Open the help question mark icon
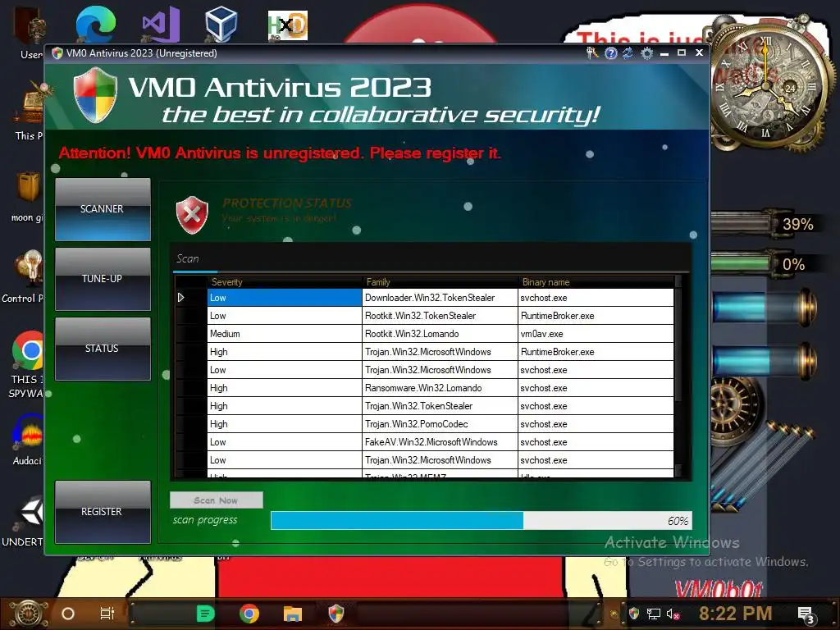This screenshot has height=630, width=840. 610,53
